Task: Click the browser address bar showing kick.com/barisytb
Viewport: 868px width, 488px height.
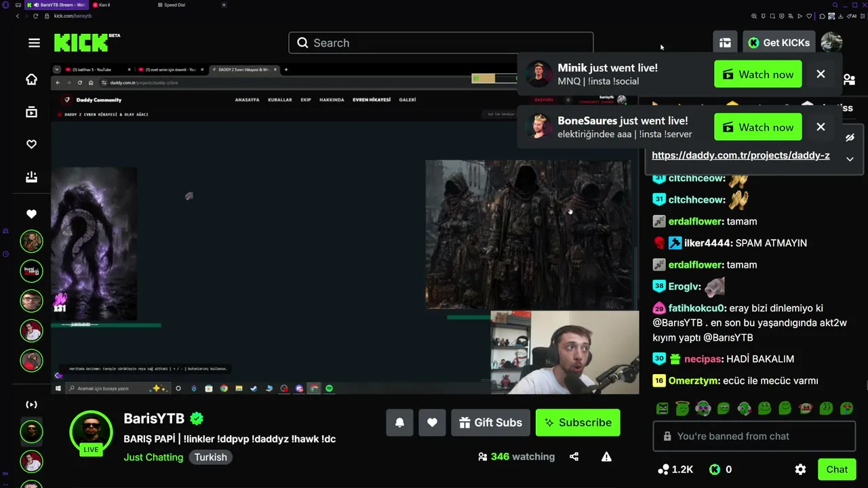Action: 73,16
